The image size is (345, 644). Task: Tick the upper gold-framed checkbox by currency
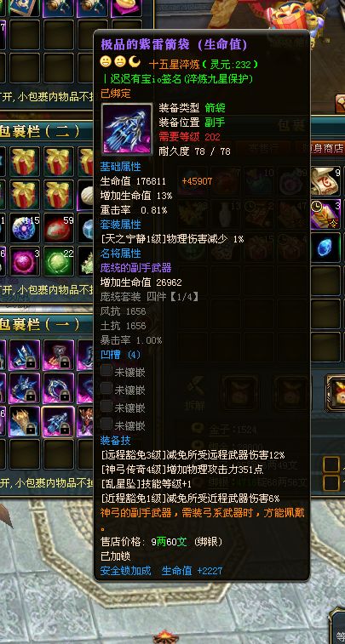pos(331,464)
